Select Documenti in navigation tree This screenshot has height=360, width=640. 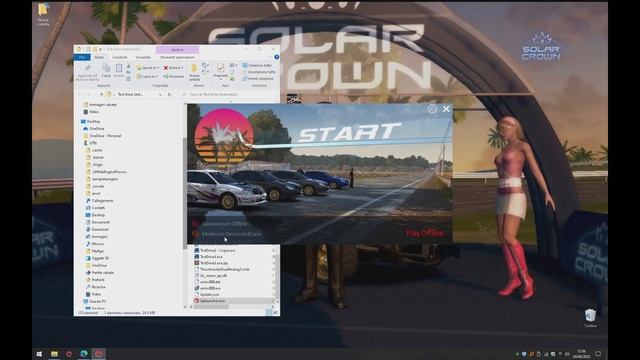coord(98,222)
